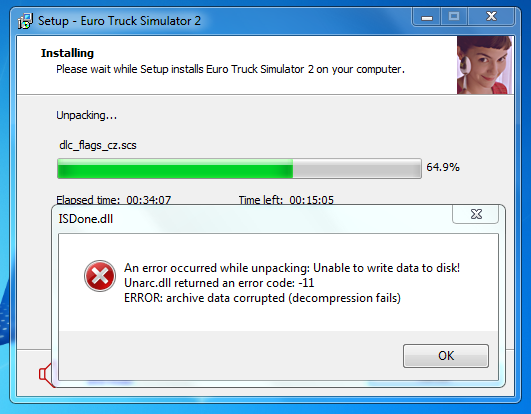Click the 'archive data corrupted' error line
This screenshot has width=531, height=414.
click(262, 298)
